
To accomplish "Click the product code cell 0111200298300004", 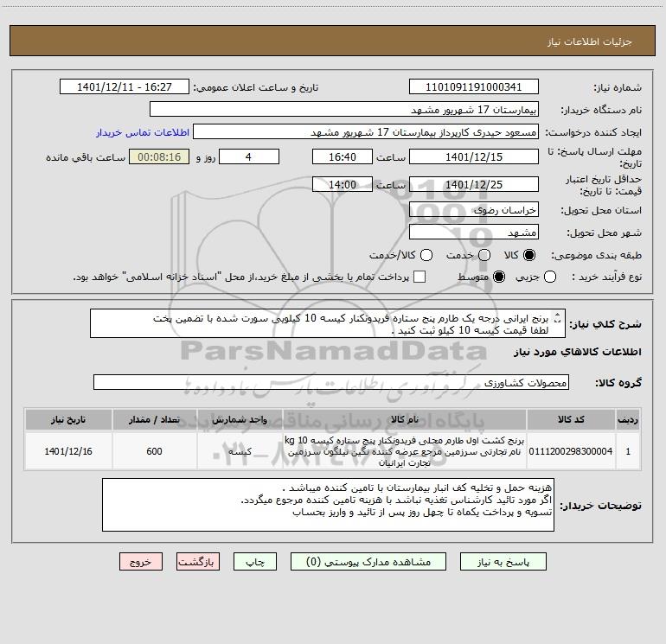I will click(x=571, y=451).
